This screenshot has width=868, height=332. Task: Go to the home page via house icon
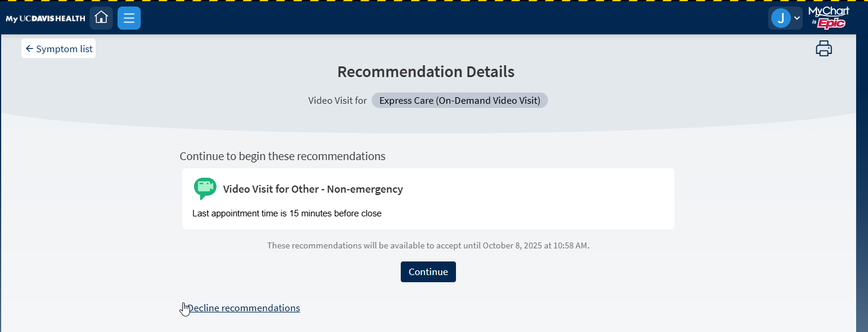[x=101, y=18]
